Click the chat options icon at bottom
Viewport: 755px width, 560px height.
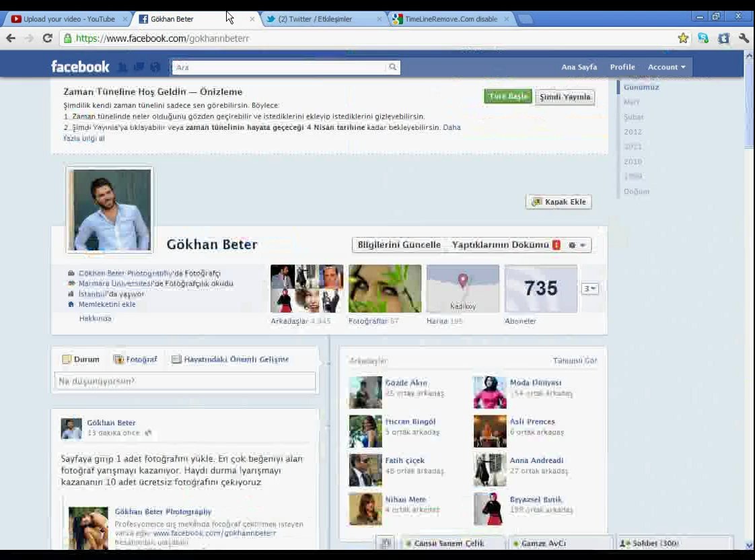click(x=385, y=543)
